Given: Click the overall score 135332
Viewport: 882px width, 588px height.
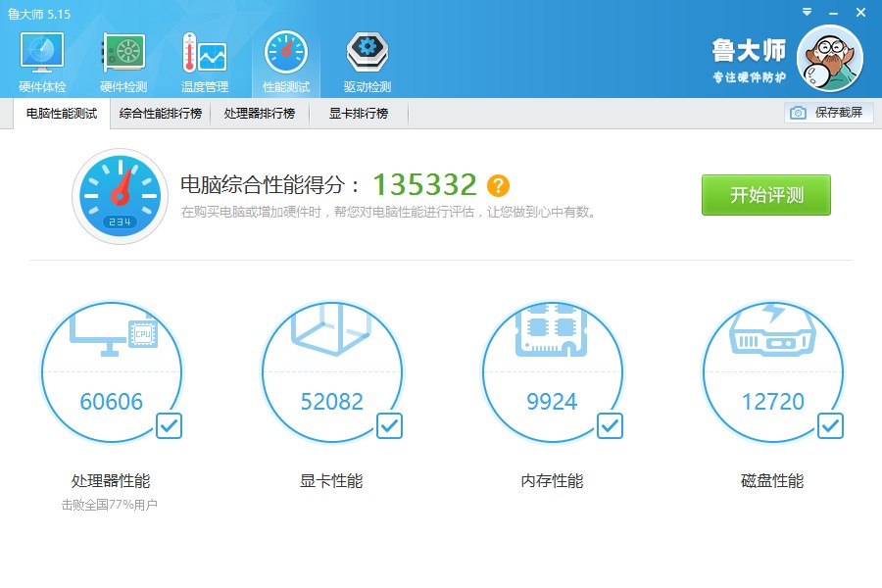Looking at the screenshot, I should 424,184.
